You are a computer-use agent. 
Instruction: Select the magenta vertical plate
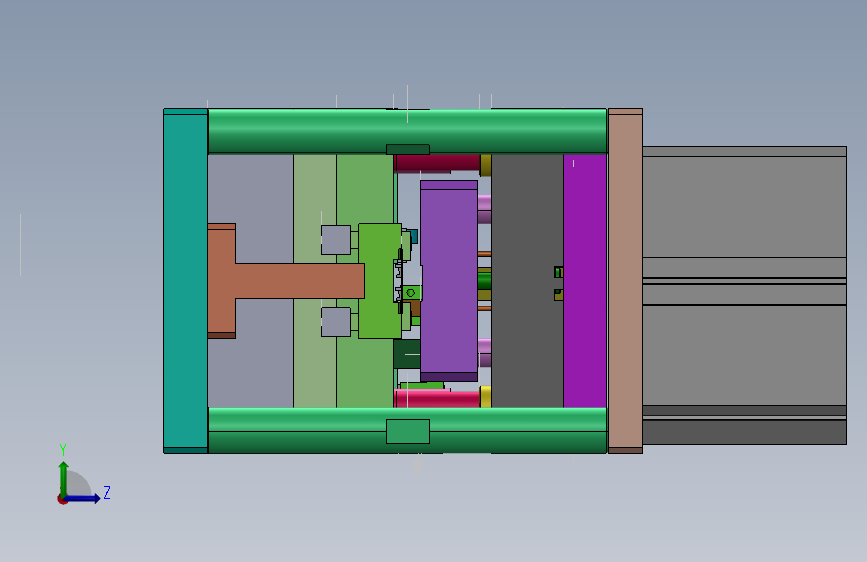(x=585, y=281)
